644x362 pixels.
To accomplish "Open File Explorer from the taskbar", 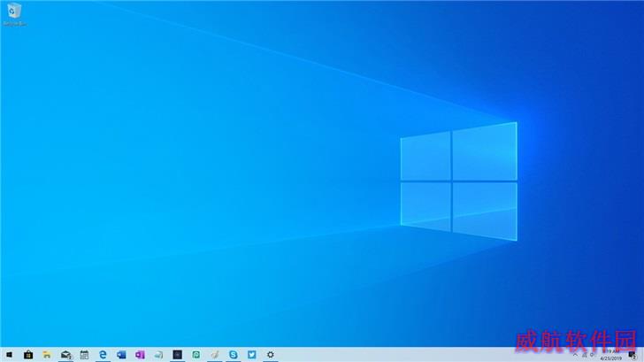I will pos(47,355).
